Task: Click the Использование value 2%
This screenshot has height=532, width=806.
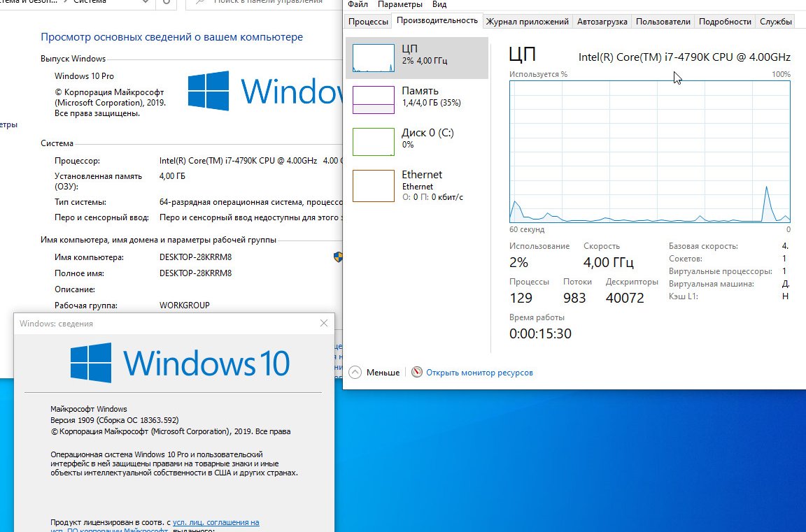Action: coord(518,262)
